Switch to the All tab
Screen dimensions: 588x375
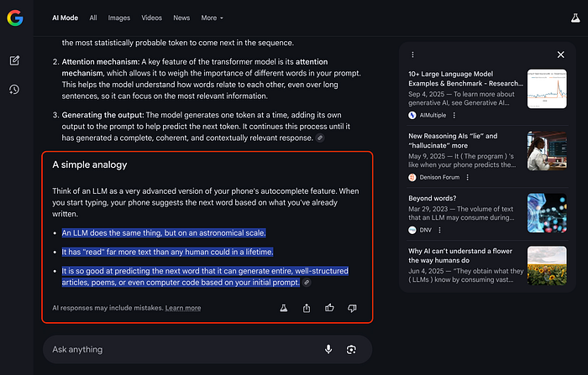[93, 18]
